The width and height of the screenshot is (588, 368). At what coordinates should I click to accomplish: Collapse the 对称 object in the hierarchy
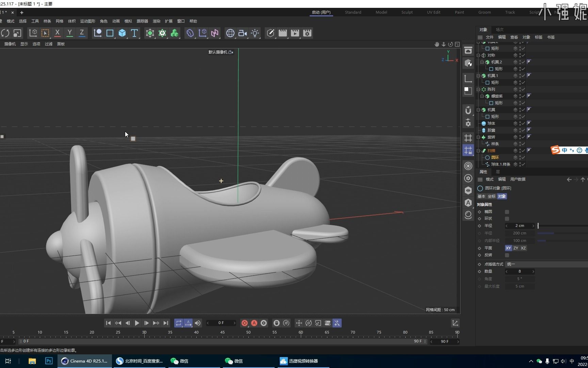pos(478,55)
